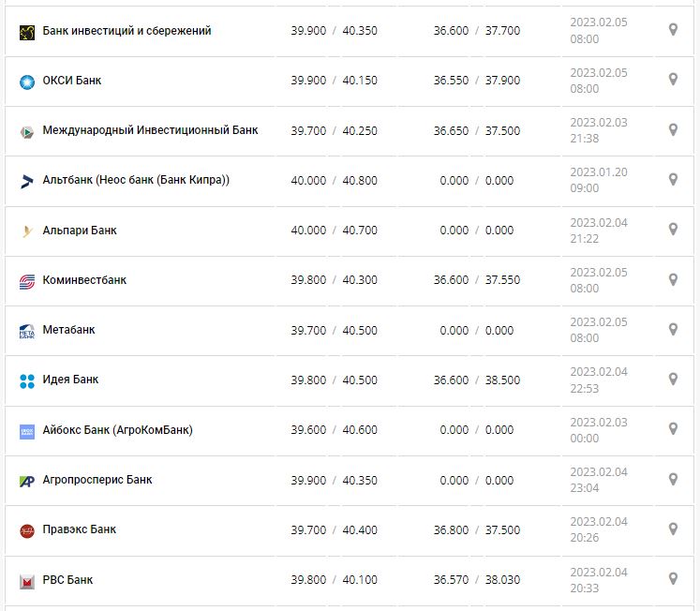Click the Правэкс Банк location pin
The height and width of the screenshot is (611, 700).
click(x=673, y=529)
